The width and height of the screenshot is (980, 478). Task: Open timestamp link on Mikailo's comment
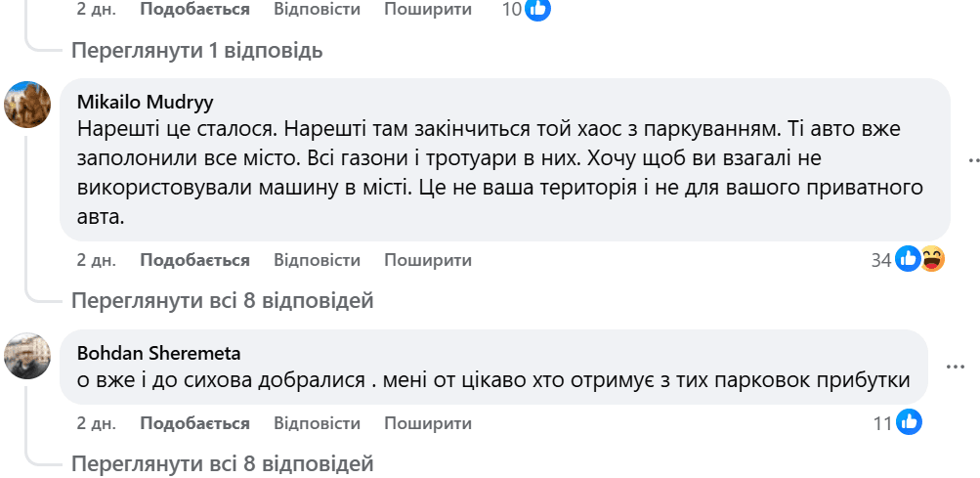point(96,260)
